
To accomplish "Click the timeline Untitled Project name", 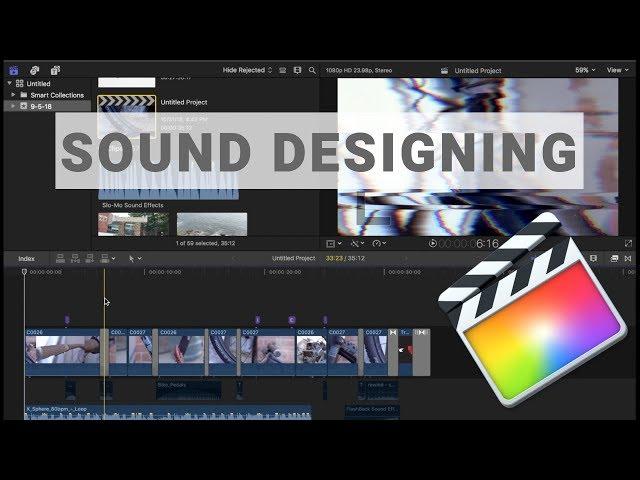I will coord(293,258).
